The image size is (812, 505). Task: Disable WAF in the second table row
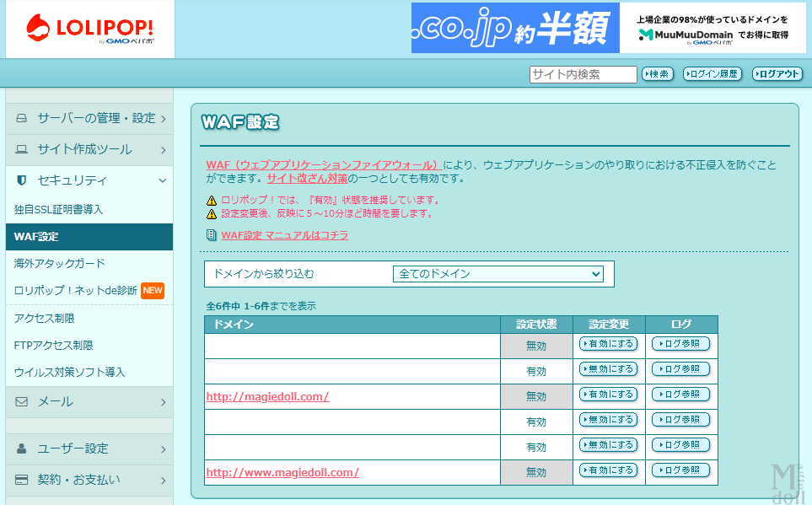click(x=608, y=369)
